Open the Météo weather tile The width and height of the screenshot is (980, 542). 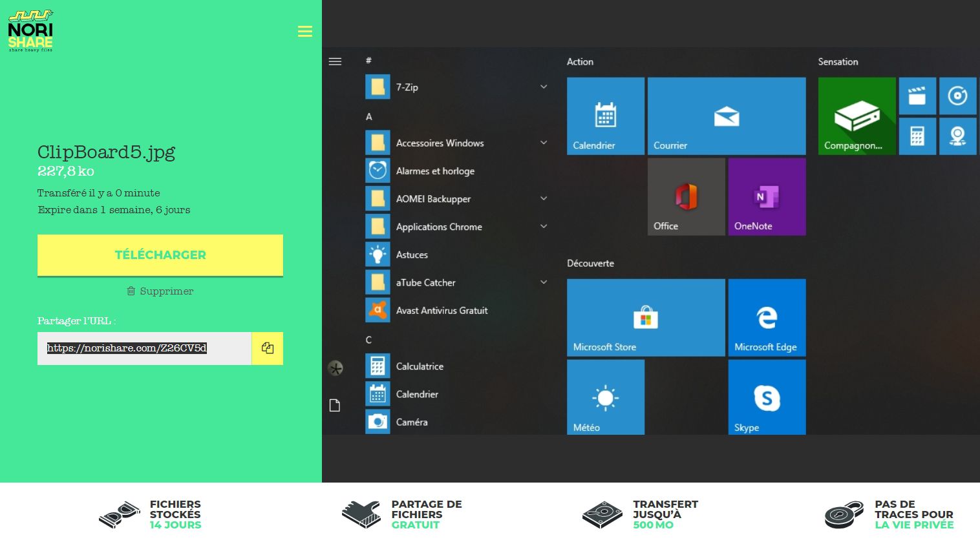pyautogui.click(x=606, y=397)
